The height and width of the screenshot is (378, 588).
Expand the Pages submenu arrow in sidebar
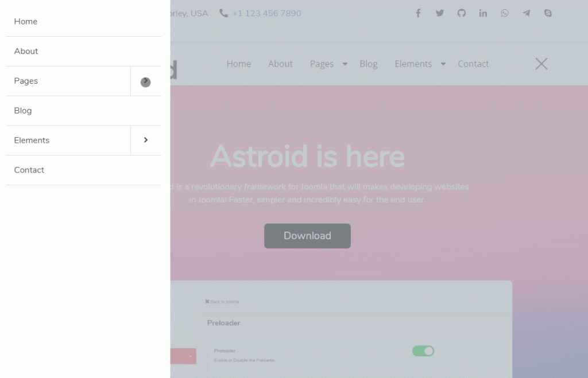coord(145,81)
